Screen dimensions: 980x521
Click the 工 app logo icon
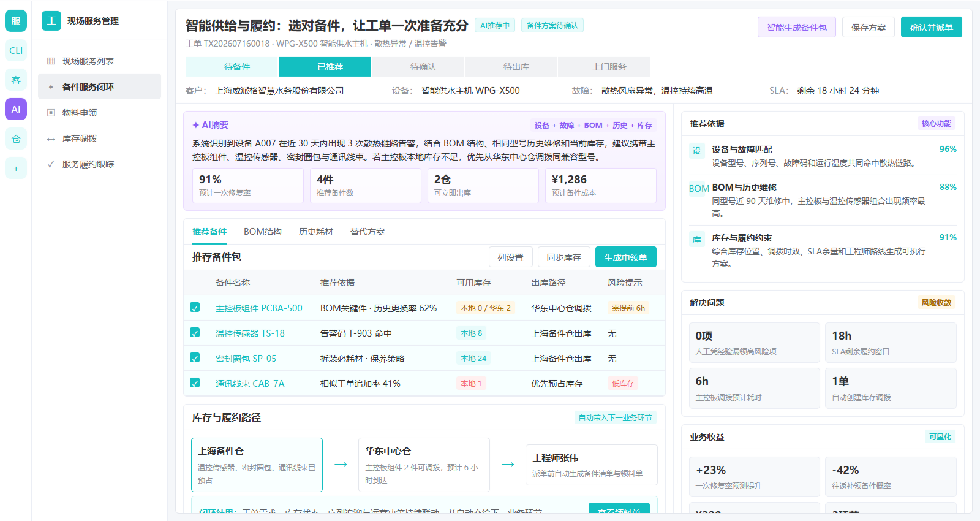click(x=51, y=21)
